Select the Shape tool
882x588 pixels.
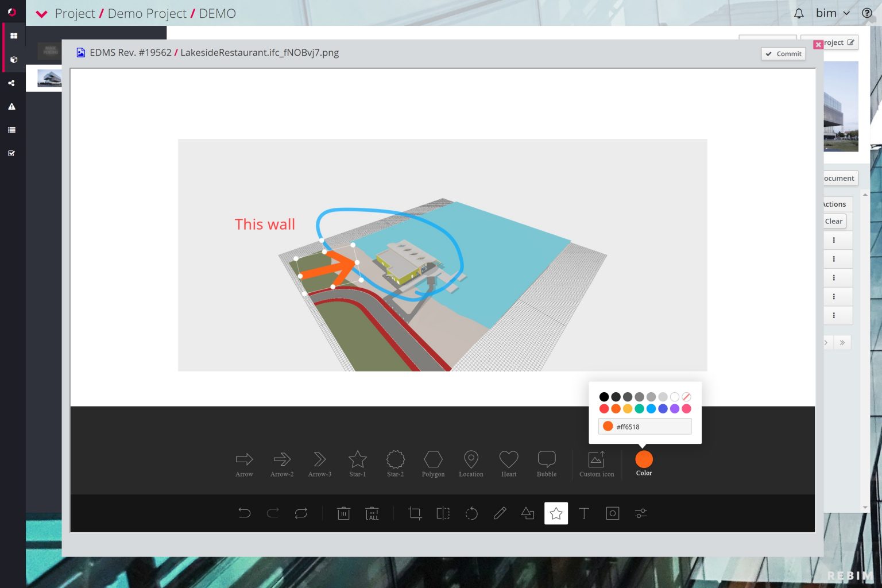(x=528, y=513)
